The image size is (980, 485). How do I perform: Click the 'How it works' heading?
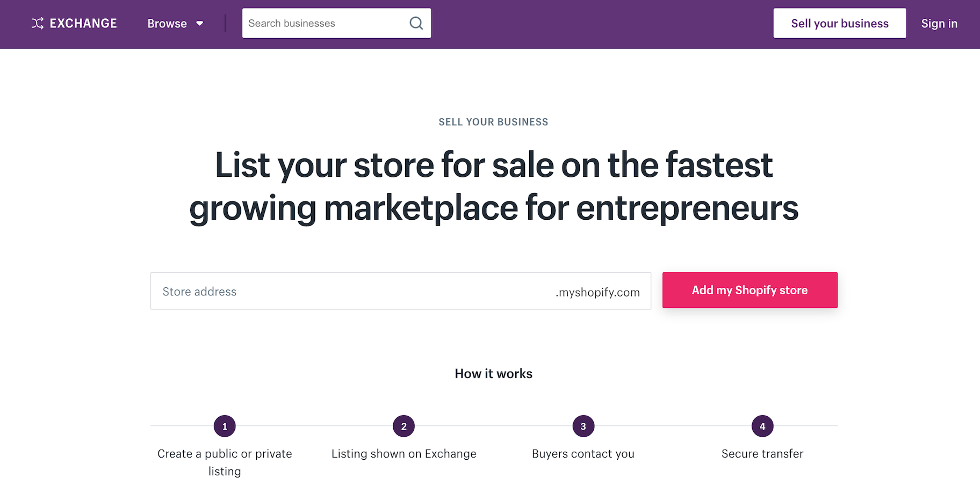[493, 374]
